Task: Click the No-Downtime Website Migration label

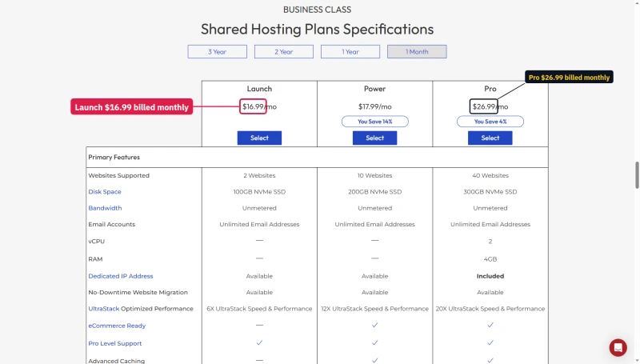Action: tap(138, 293)
